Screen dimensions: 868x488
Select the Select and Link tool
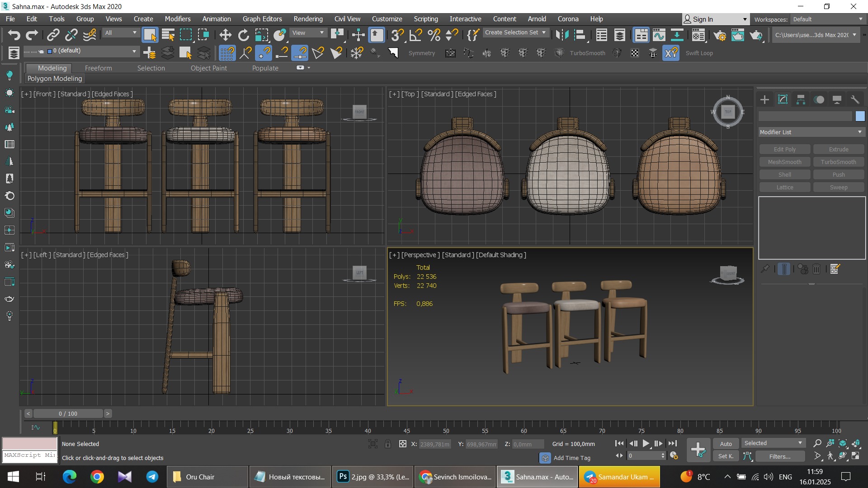(x=53, y=35)
